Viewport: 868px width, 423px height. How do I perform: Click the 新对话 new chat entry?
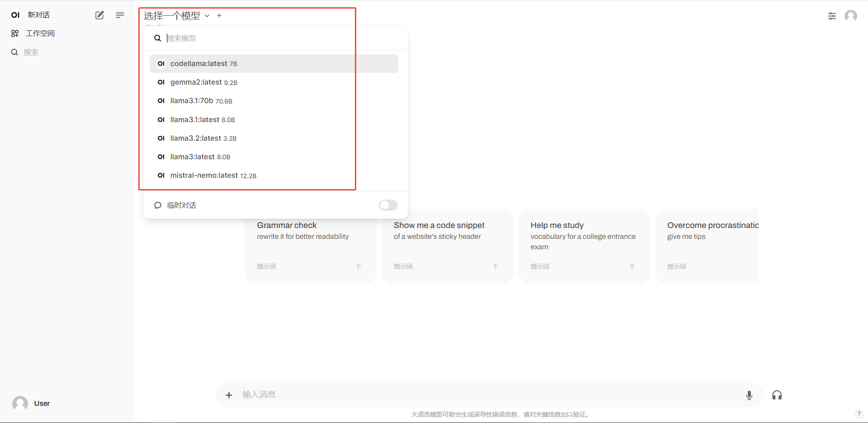coord(38,15)
